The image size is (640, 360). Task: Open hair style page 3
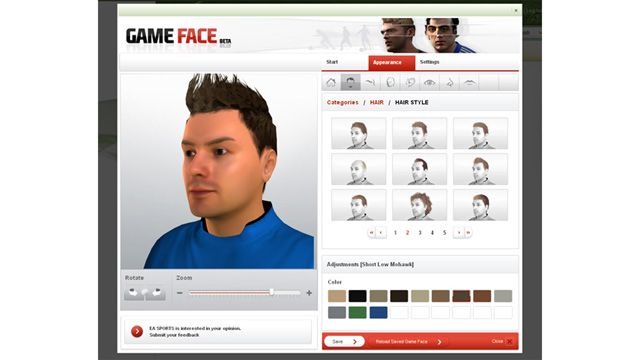tap(420, 233)
